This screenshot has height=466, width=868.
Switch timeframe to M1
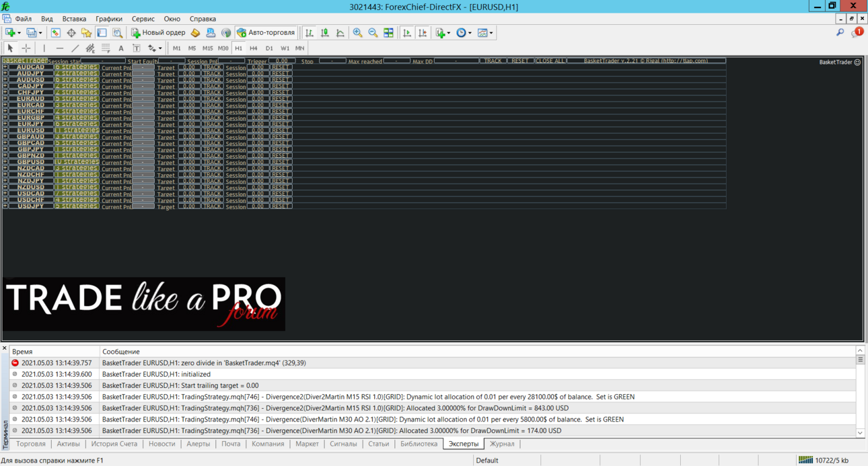[177, 48]
